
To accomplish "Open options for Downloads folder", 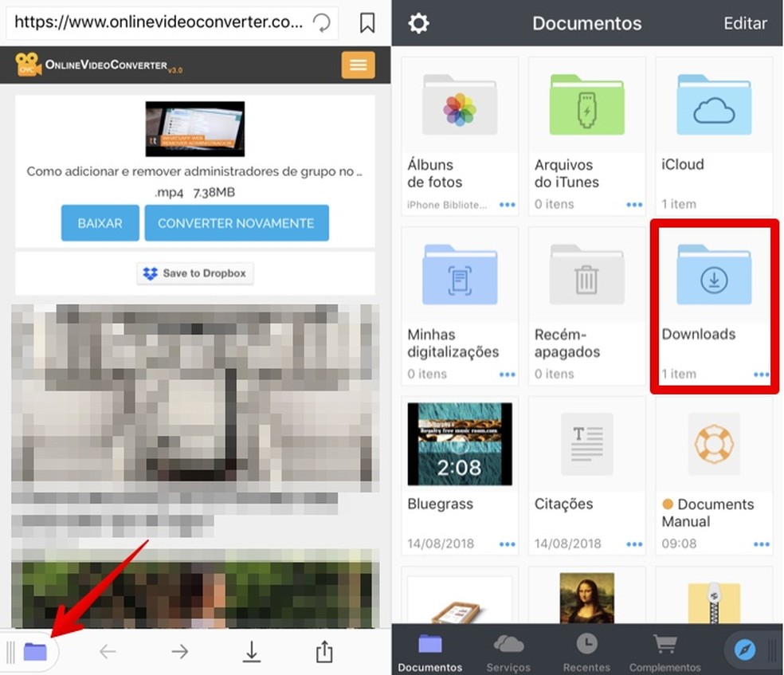I will tap(761, 375).
